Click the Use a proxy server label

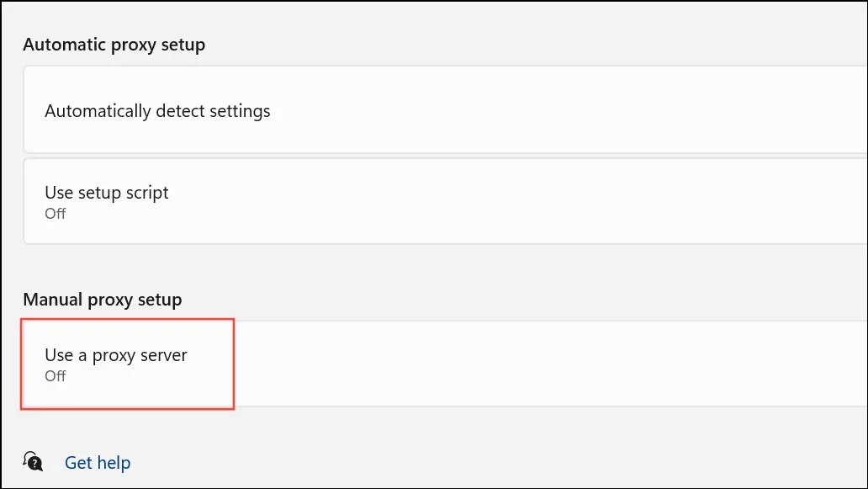pos(116,355)
